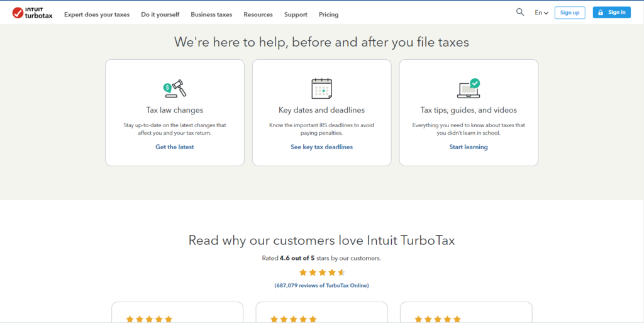Click Tax tips, guides, and videos heading
The image size is (644, 323).
pyautogui.click(x=469, y=110)
